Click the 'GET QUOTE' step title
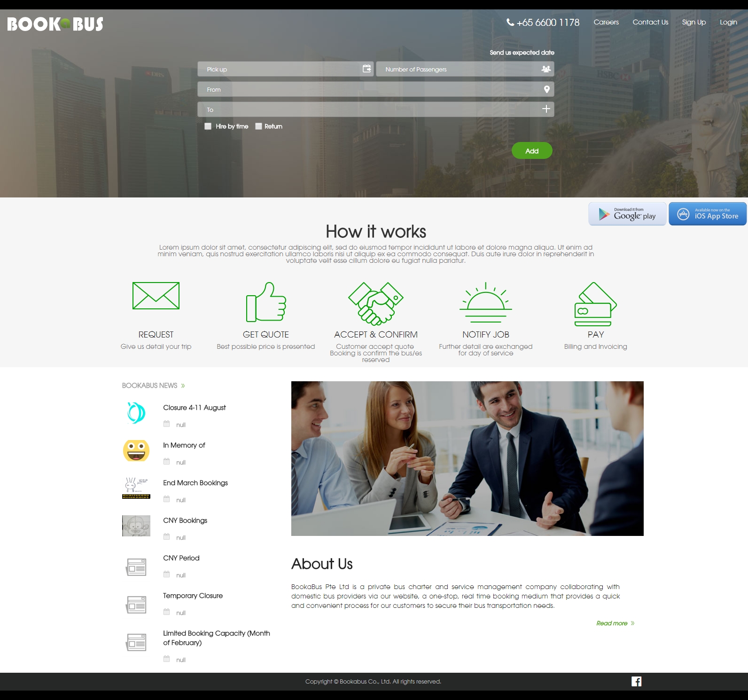 [x=266, y=335]
